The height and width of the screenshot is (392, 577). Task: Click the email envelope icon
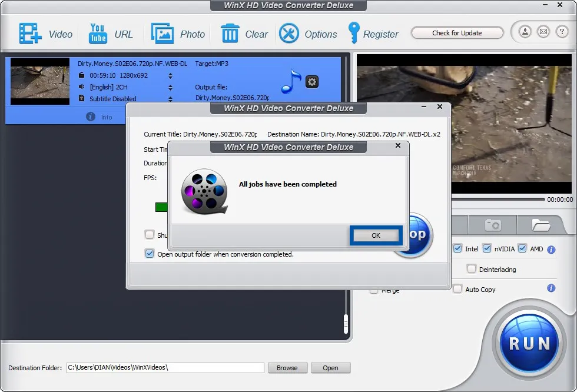coord(543,32)
